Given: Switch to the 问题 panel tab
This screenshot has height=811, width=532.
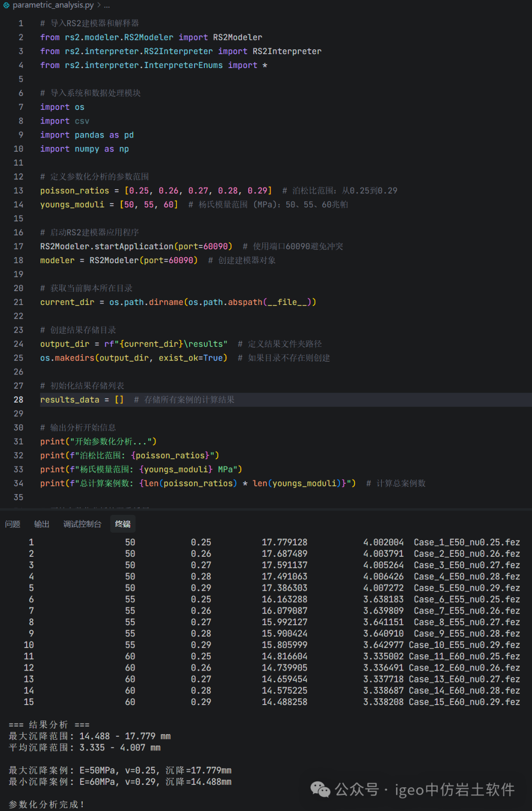Looking at the screenshot, I should [13, 524].
